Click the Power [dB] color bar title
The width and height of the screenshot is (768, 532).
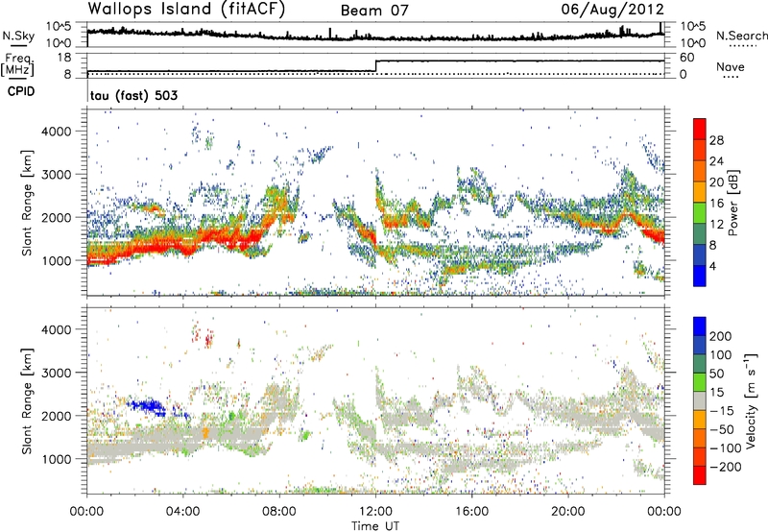click(x=732, y=203)
